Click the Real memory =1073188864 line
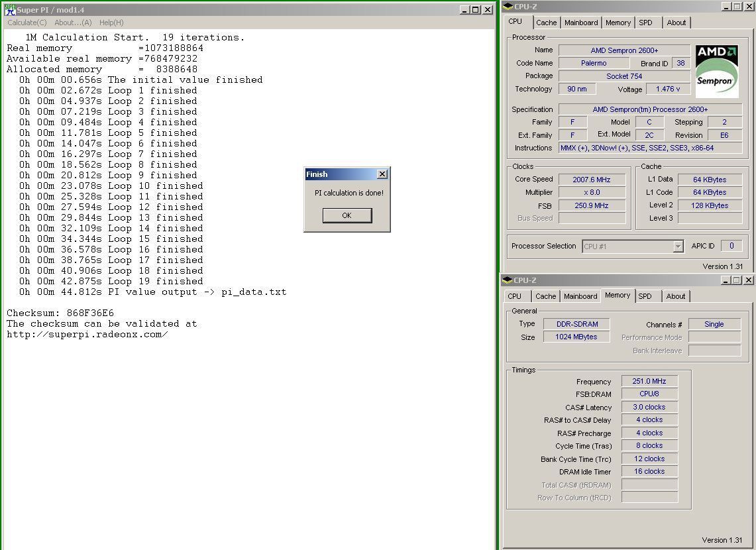756x550 pixels. (x=105, y=48)
